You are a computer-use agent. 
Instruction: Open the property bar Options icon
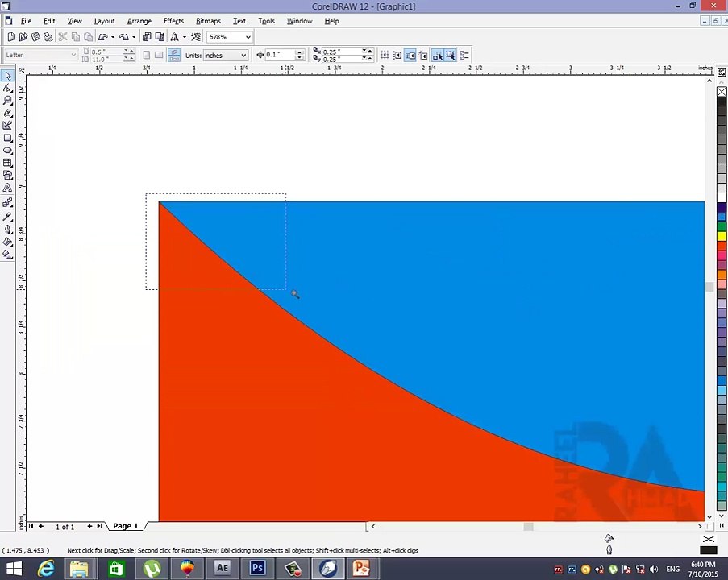coord(464,56)
